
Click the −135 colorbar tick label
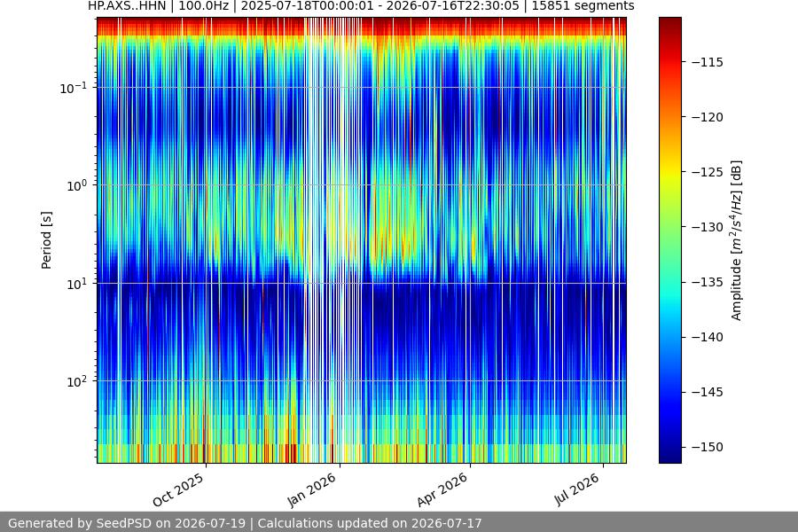pos(708,282)
